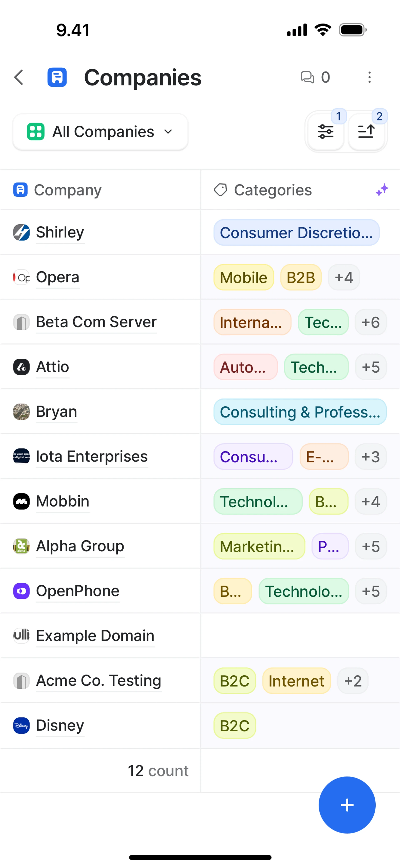Open the Shirley company record

point(60,233)
